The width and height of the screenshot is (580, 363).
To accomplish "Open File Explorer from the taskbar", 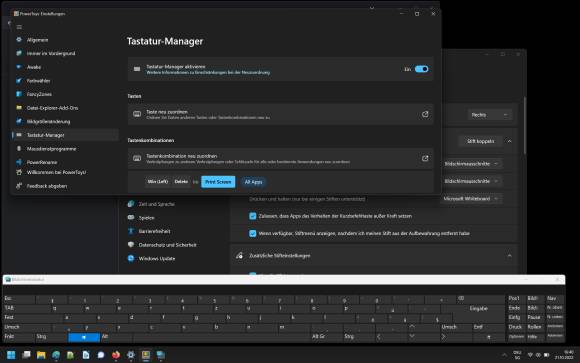I will pos(41,355).
